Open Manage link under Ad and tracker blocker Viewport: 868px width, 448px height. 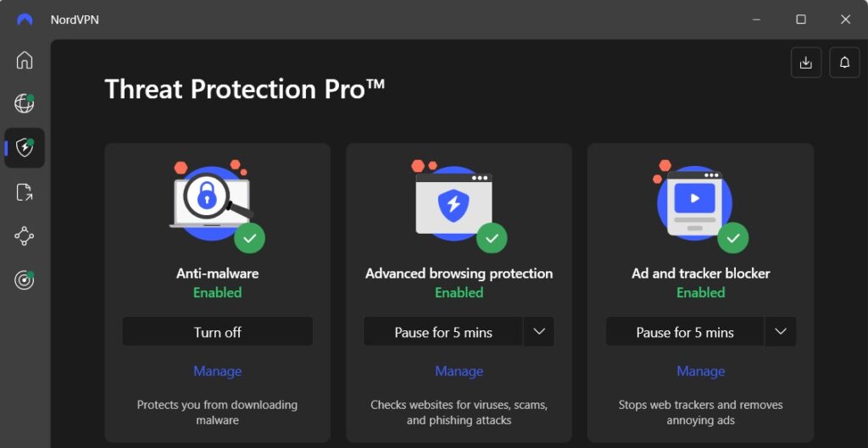[700, 371]
